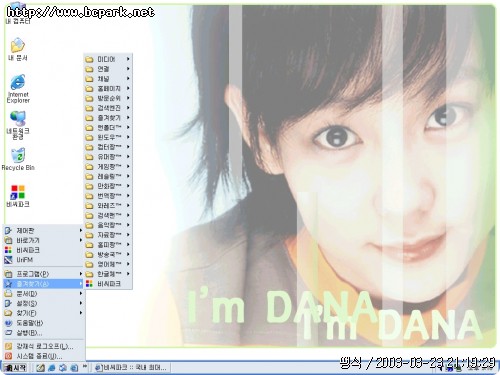Expand the 즐겨찾기 folder arrow in submenu

pos(128,118)
